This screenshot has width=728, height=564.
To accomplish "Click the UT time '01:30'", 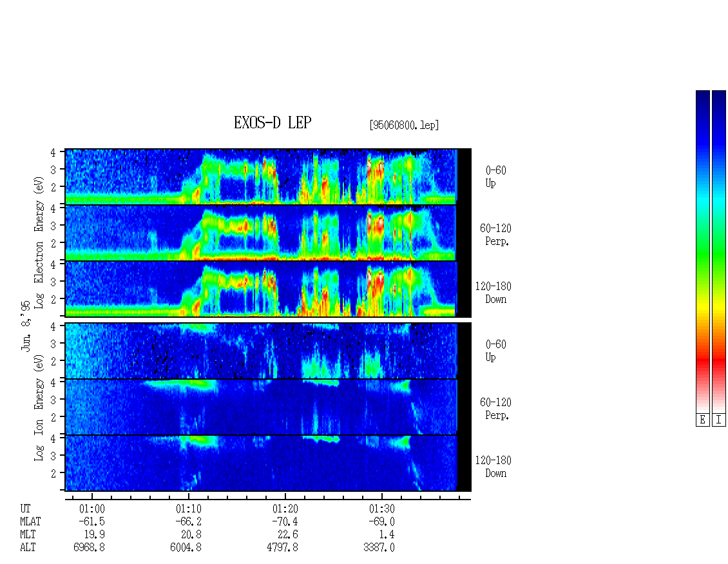I will 381,509.
